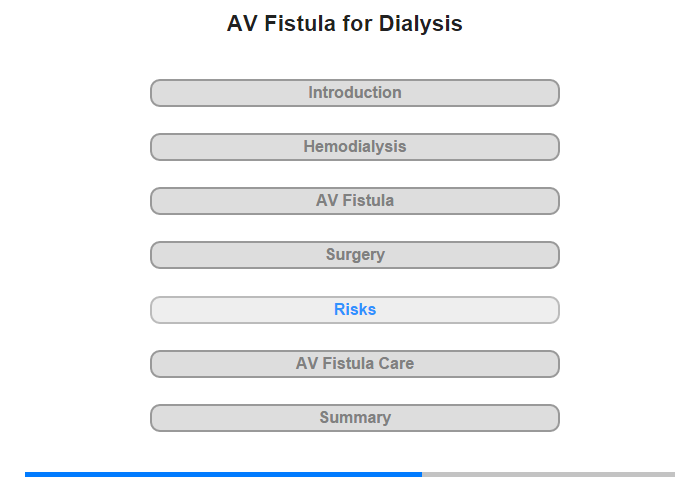View the last topic, Summary
This screenshot has height=480, width=700.
[x=354, y=418]
